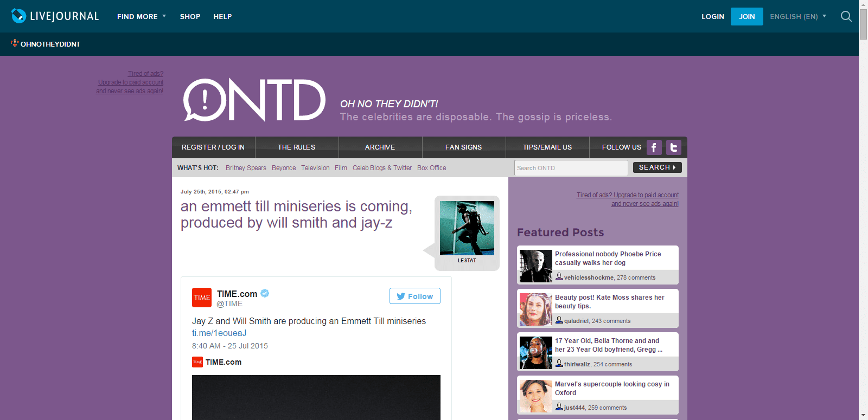Click the page scrollbar down arrow

[x=863, y=416]
